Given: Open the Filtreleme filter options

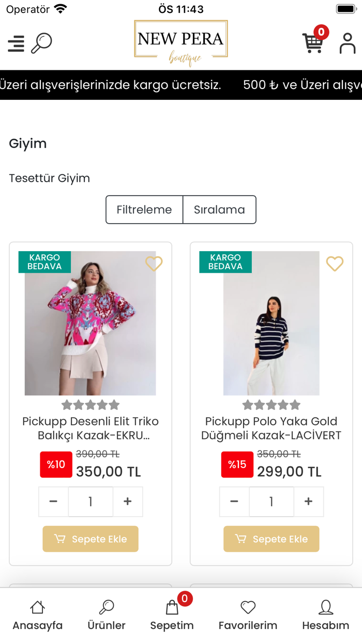Looking at the screenshot, I should [x=144, y=210].
